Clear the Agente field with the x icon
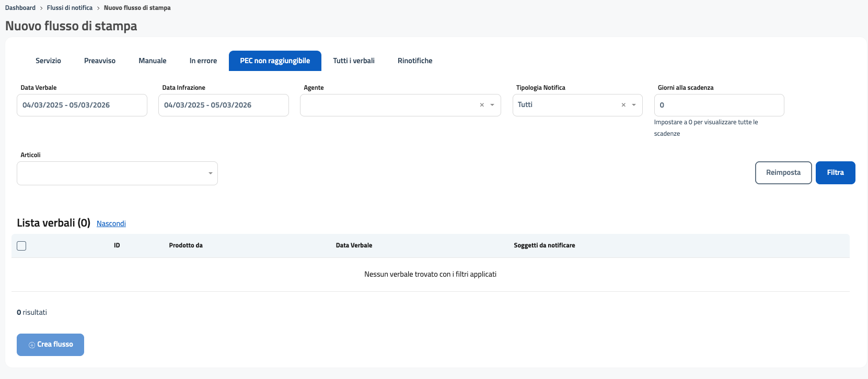This screenshot has height=379, width=868. [x=482, y=105]
